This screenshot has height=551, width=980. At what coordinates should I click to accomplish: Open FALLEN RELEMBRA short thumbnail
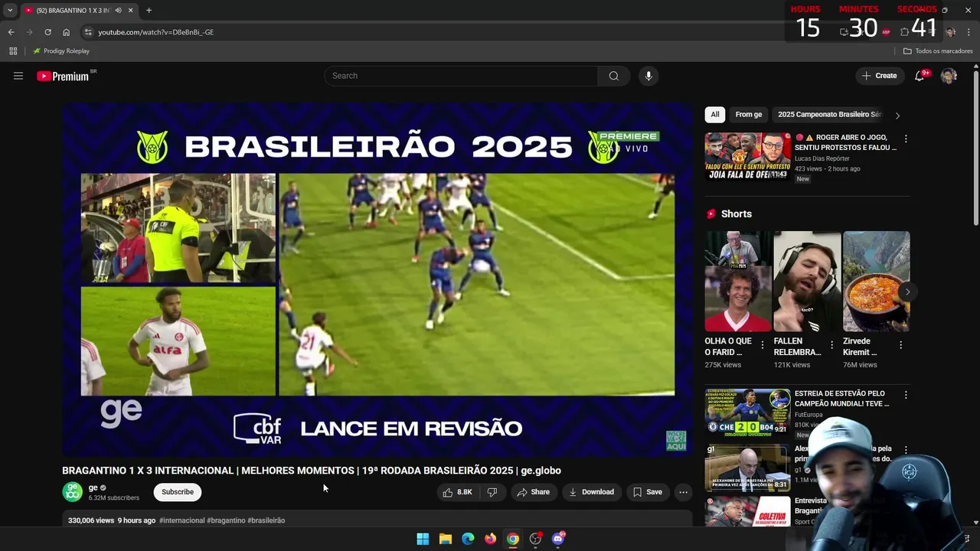(x=807, y=282)
